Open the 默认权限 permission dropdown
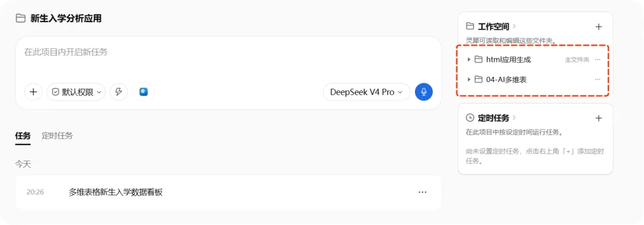644x225 pixels. [x=76, y=92]
